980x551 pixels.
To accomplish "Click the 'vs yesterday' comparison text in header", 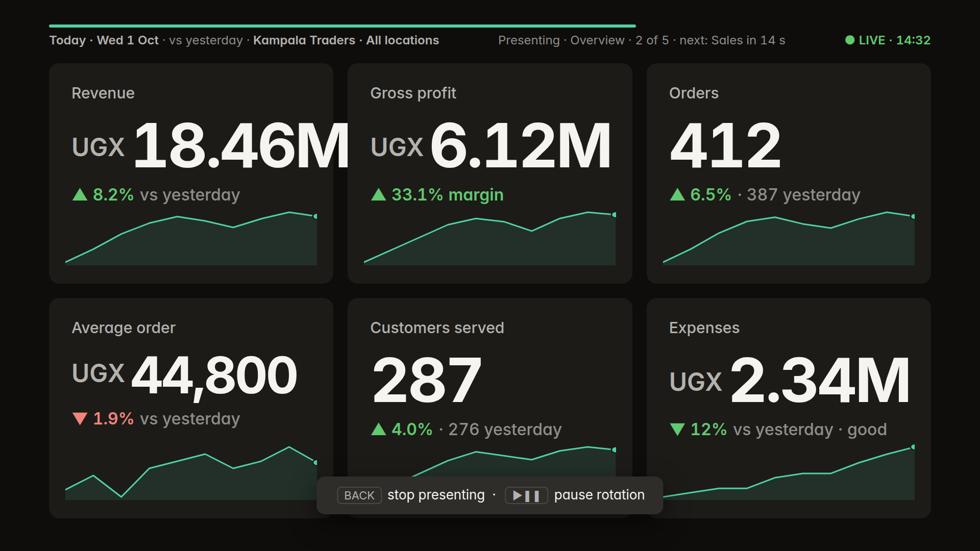I will pos(206,40).
